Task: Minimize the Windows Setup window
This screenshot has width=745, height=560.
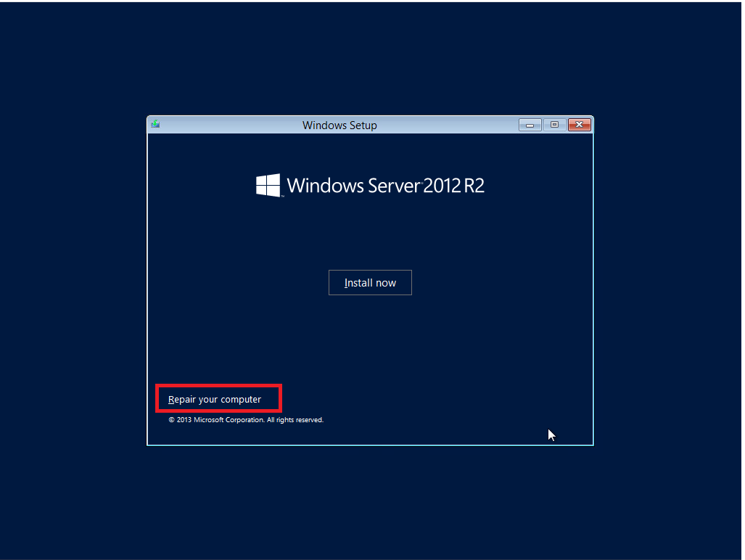Action: 530,125
